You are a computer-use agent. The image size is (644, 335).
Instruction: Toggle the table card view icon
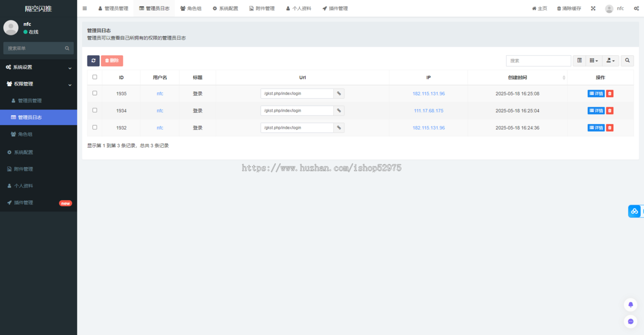[x=580, y=61]
